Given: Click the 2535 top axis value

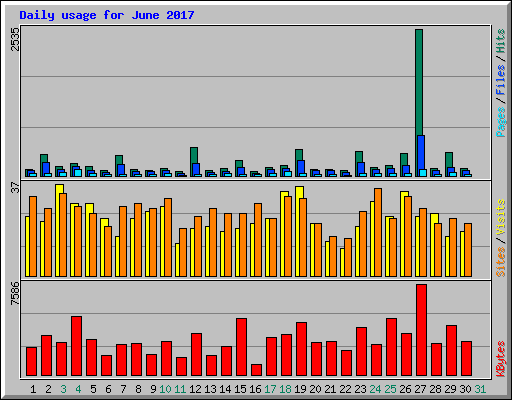Looking at the screenshot, I should pos(15,39).
